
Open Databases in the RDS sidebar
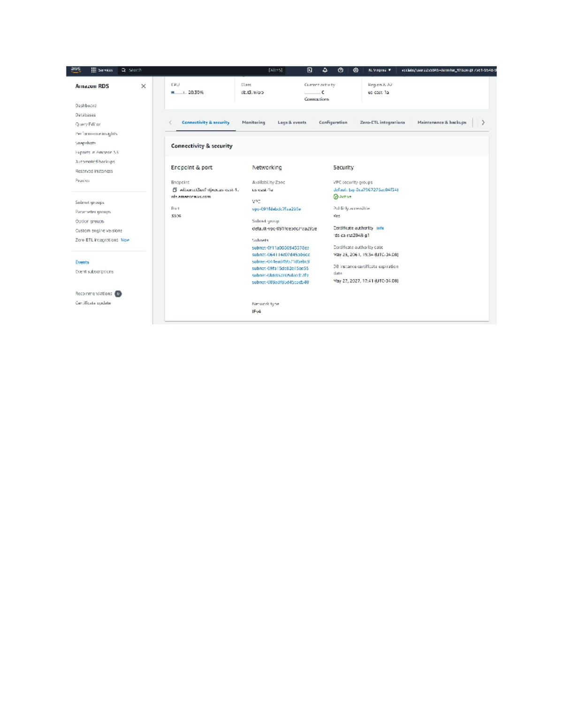click(85, 115)
